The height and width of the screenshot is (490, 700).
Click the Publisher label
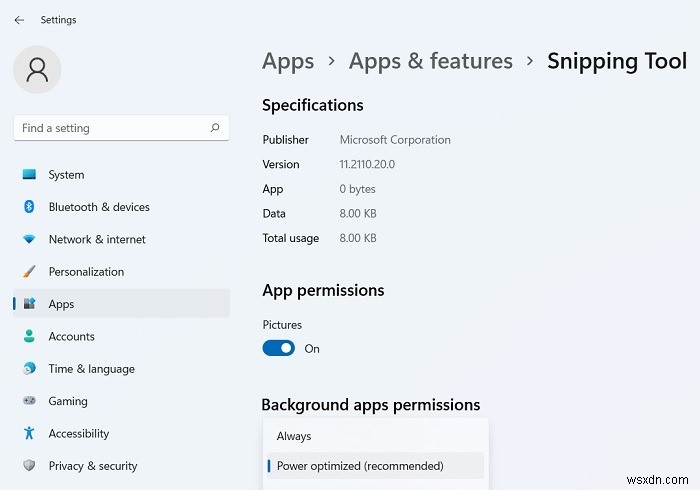285,140
